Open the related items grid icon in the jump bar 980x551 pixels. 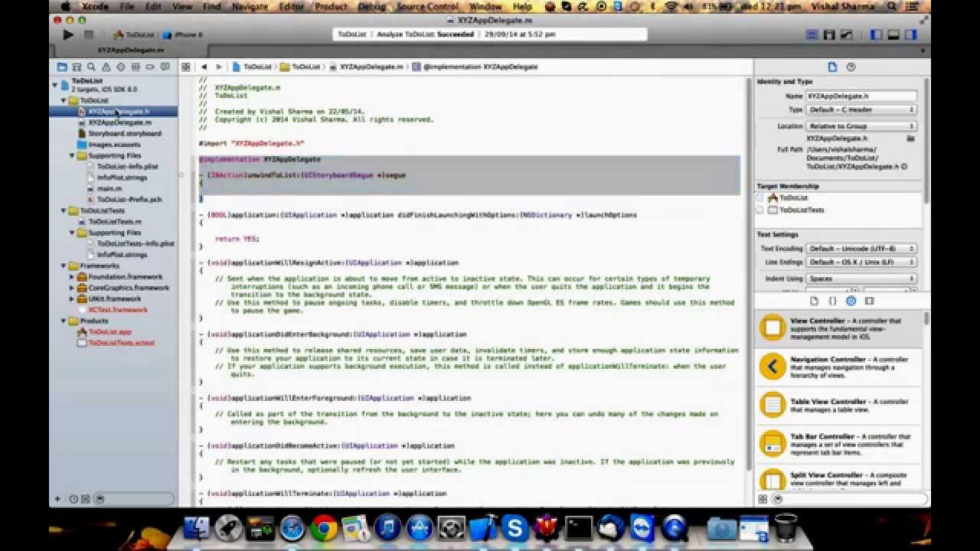pos(186,67)
